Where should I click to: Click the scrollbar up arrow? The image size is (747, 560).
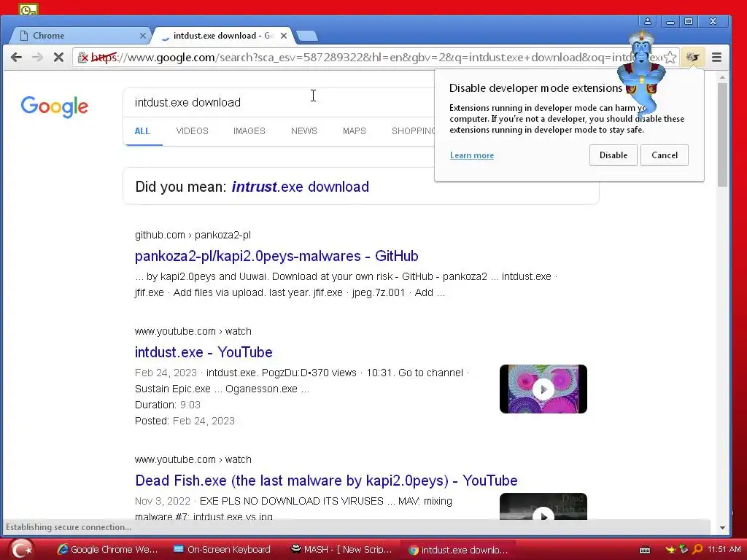pyautogui.click(x=722, y=77)
